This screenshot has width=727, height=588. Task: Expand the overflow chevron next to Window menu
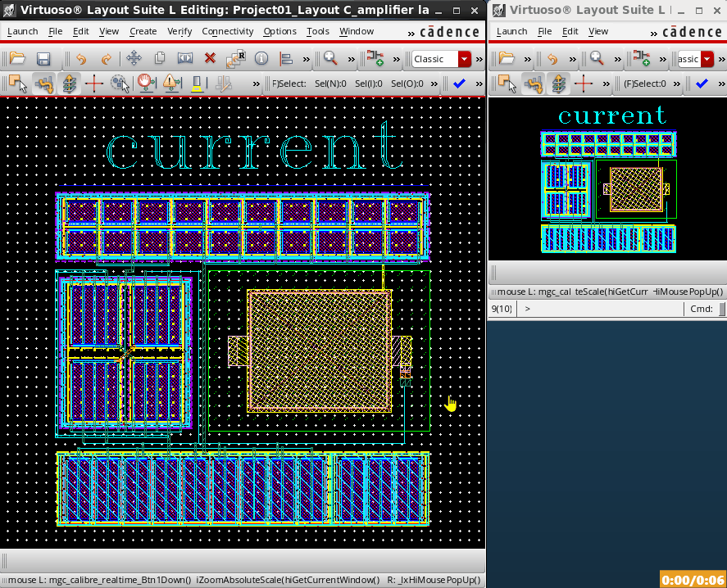coord(411,32)
